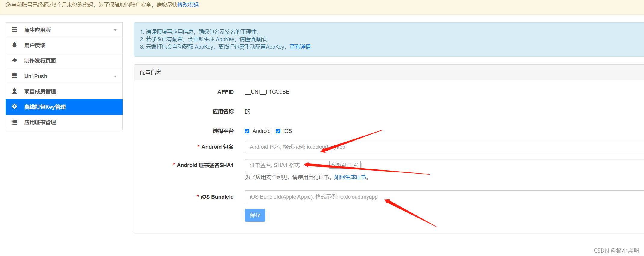This screenshot has height=256, width=644.
Task: Expand the 原生应用版 dropdown arrow
Action: coord(115,30)
